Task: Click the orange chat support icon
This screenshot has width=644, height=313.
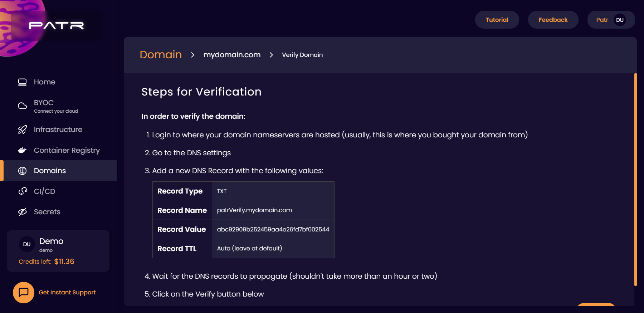Action: [x=24, y=293]
